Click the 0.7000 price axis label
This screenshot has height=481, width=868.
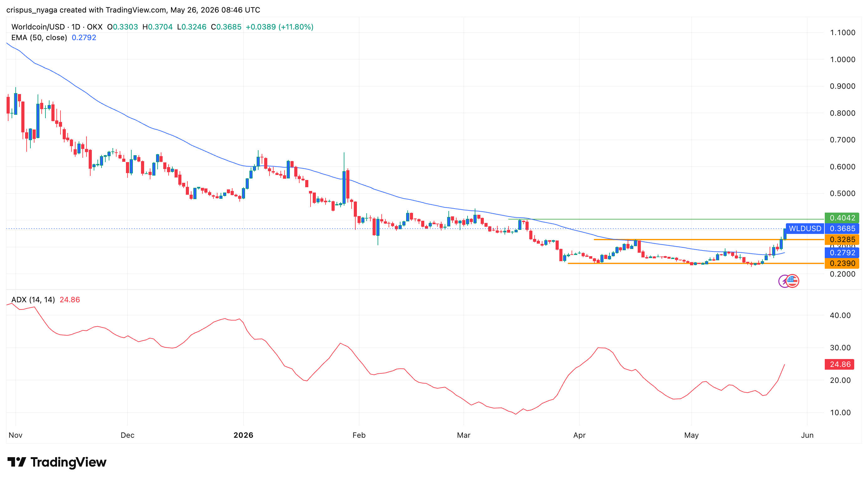[842, 140]
